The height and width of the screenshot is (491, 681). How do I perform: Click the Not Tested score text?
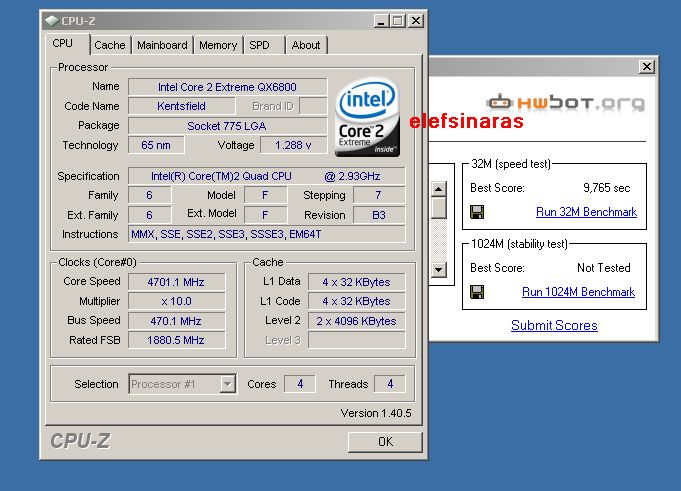(604, 267)
